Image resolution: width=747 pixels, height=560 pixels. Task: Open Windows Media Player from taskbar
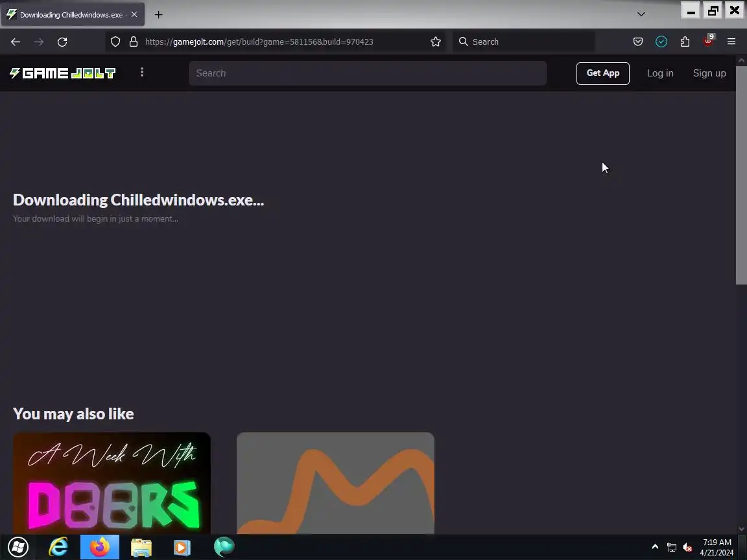[182, 547]
